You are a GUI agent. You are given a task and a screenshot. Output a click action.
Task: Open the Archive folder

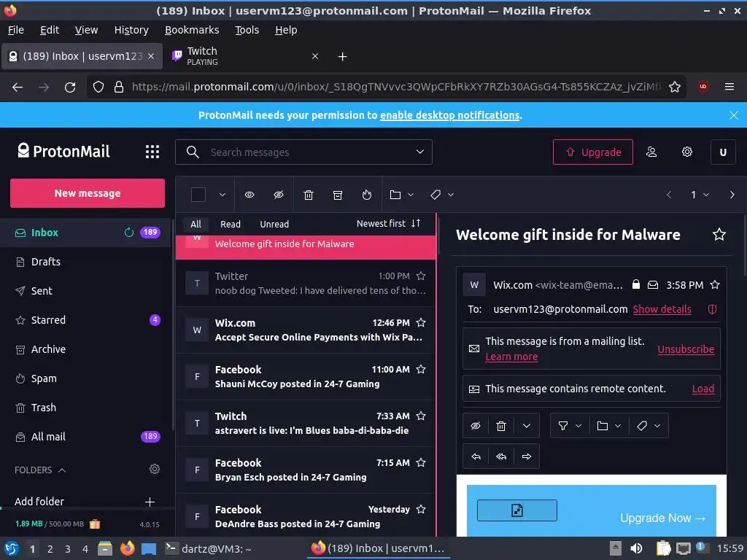point(48,349)
